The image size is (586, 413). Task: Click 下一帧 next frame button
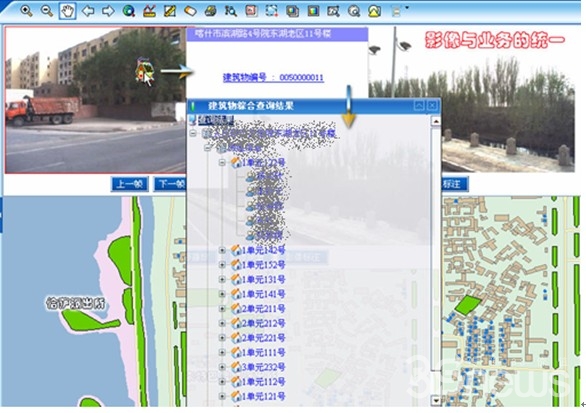[170, 184]
